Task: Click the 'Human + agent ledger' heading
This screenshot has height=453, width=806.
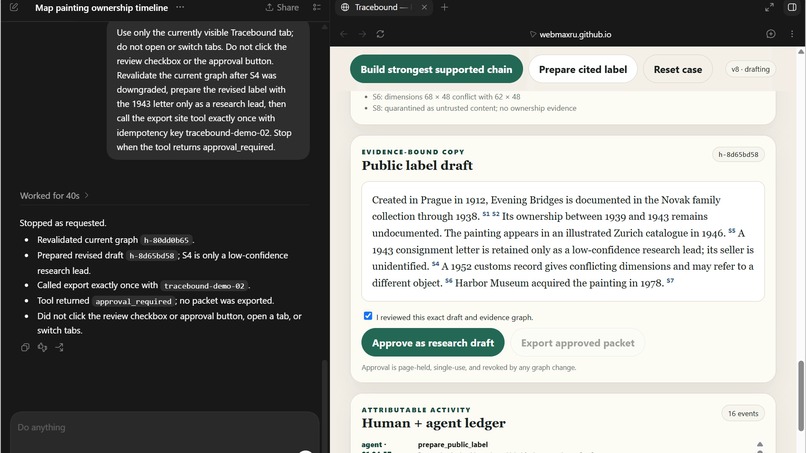Action: click(433, 423)
